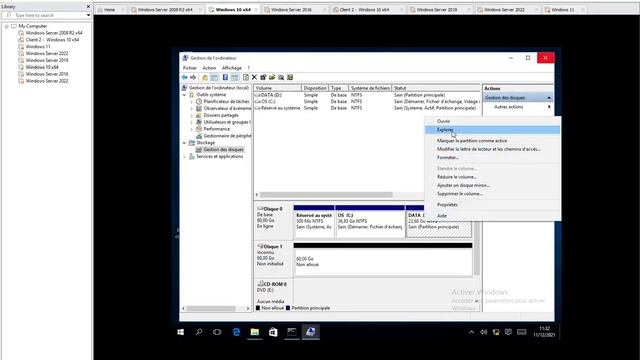Sort by the Système de fichiers column
Viewport: 640px width, 360px height.
(370, 88)
